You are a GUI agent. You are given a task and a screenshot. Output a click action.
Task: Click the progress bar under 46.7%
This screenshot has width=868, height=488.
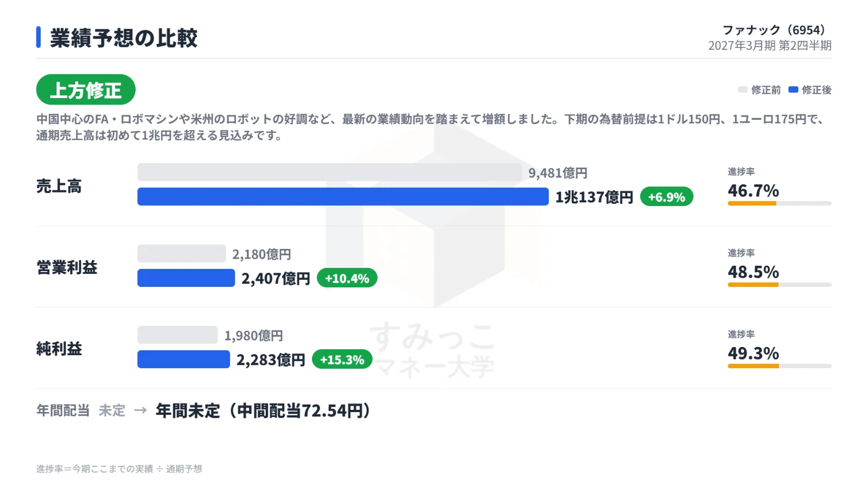tap(780, 203)
